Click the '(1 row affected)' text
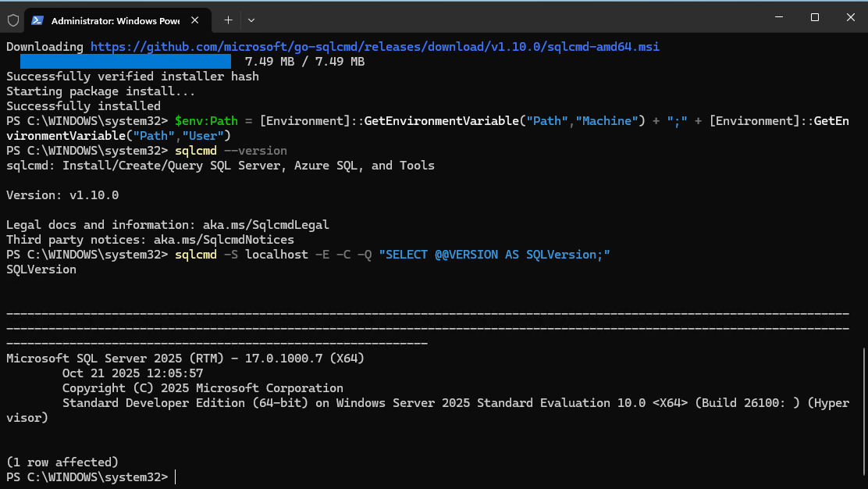Viewport: 868px width, 489px height. [x=62, y=462]
